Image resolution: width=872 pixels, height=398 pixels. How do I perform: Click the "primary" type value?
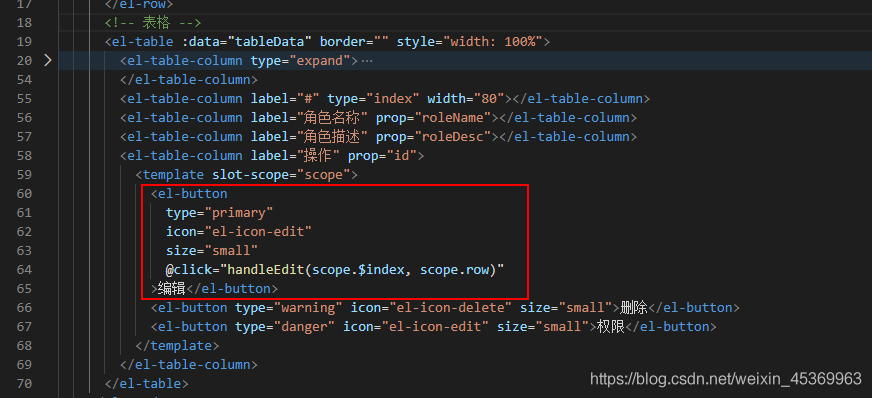238,212
